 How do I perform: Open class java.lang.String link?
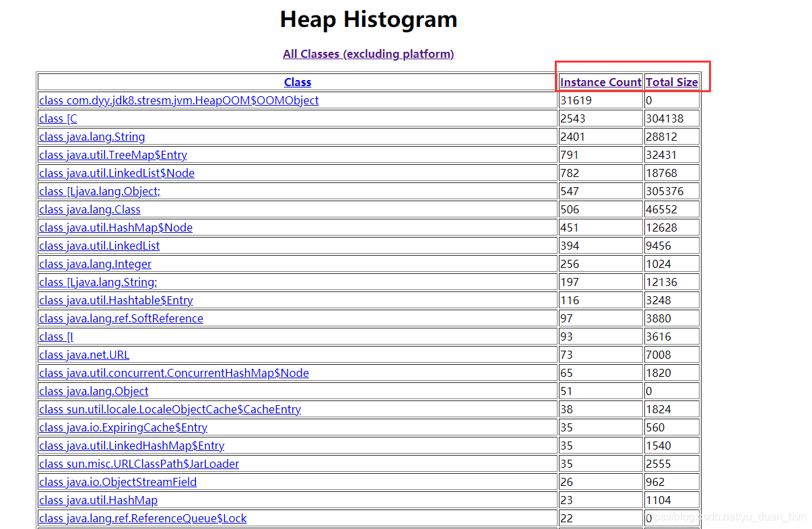coord(92,137)
